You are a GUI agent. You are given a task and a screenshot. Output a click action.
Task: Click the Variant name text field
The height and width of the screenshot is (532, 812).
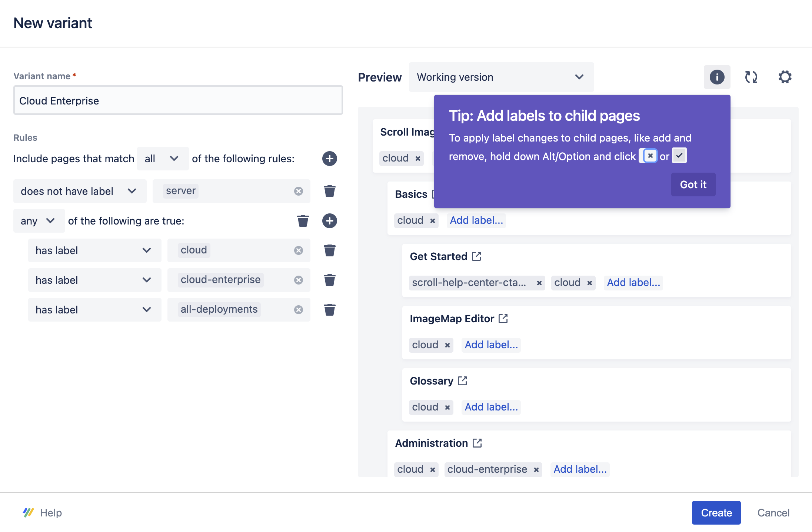click(178, 101)
